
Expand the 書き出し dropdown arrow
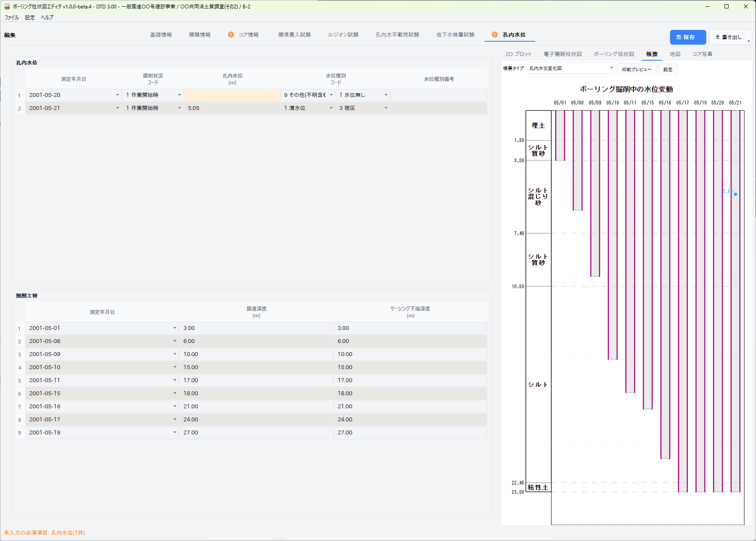pos(748,41)
